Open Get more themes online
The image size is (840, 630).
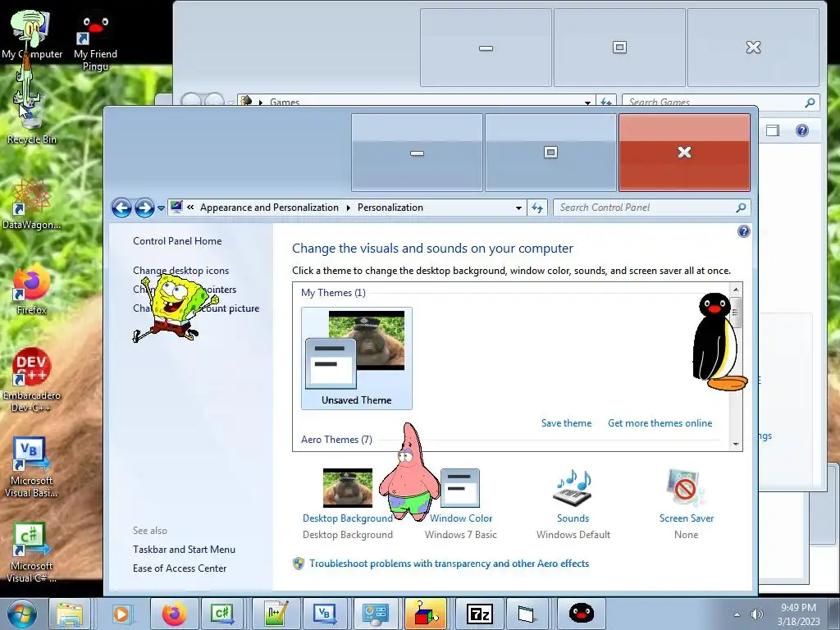coord(660,423)
